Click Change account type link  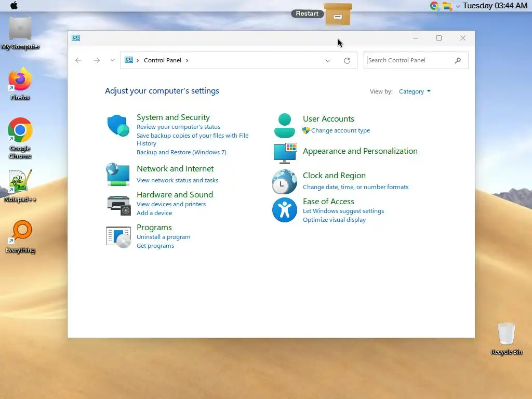pyautogui.click(x=340, y=130)
